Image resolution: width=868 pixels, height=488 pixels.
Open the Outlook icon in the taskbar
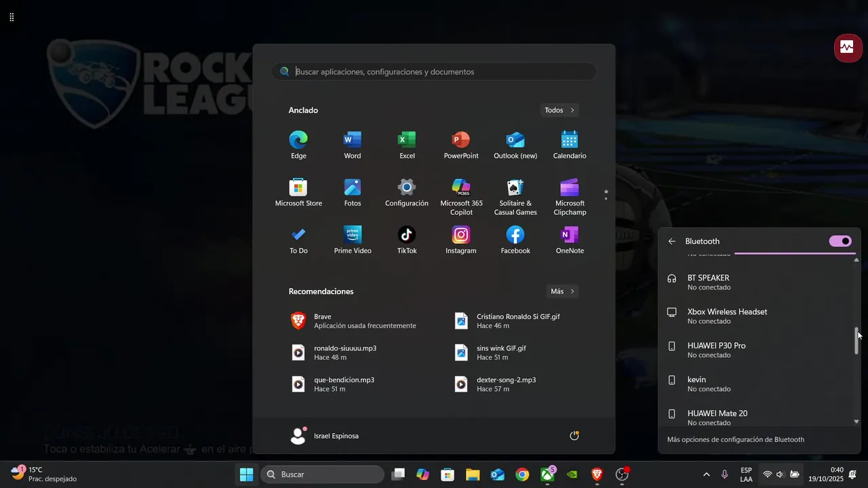click(498, 474)
